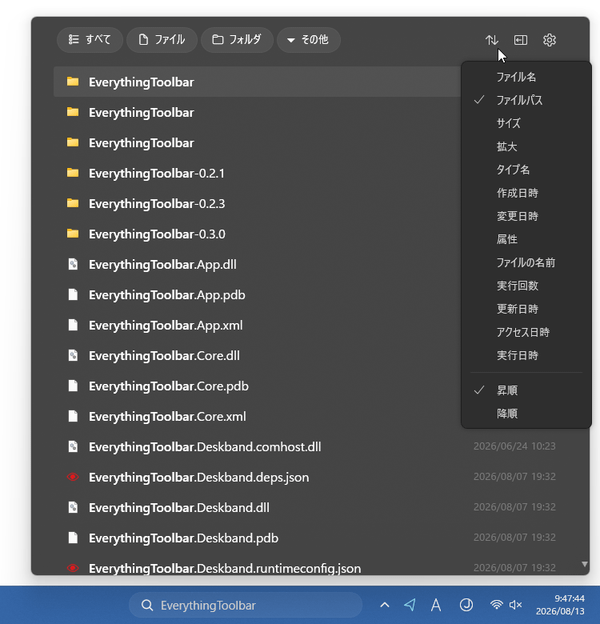Select EverythingToolbar.Deskband.pdb result
This screenshot has width=600, height=624.
click(x=312, y=538)
